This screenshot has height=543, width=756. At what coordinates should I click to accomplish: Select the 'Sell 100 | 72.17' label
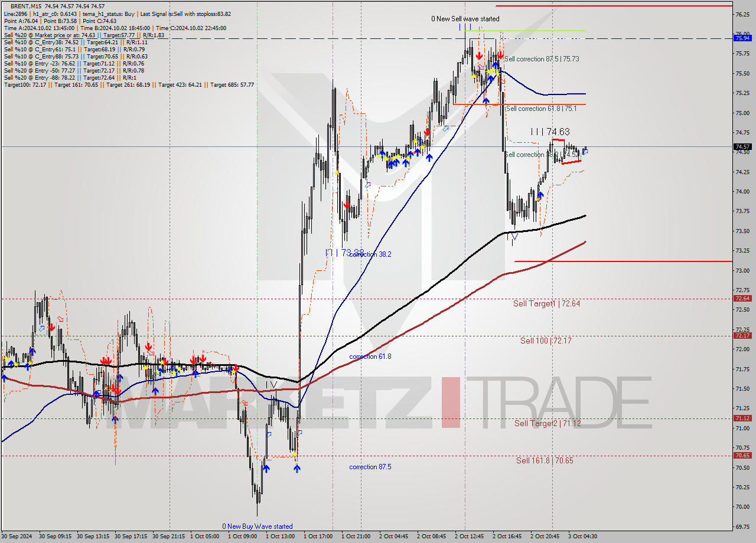click(546, 341)
